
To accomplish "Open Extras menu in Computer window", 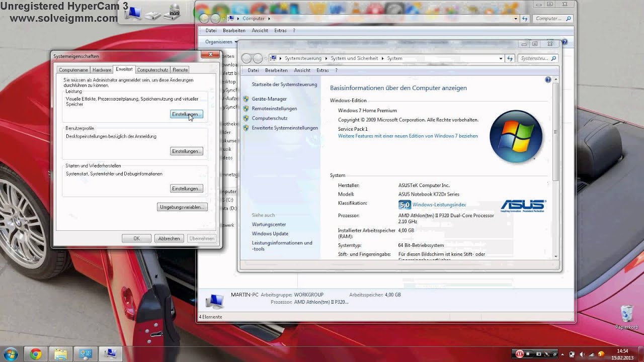I will (x=280, y=31).
